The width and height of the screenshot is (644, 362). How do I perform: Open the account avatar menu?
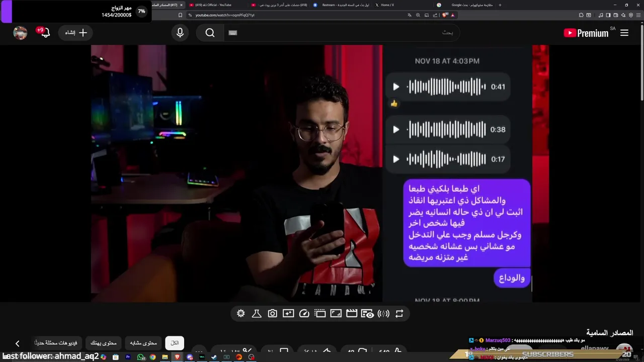tap(20, 33)
